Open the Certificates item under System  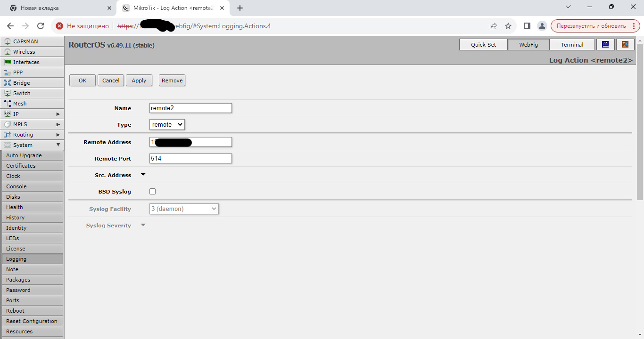coord(21,166)
